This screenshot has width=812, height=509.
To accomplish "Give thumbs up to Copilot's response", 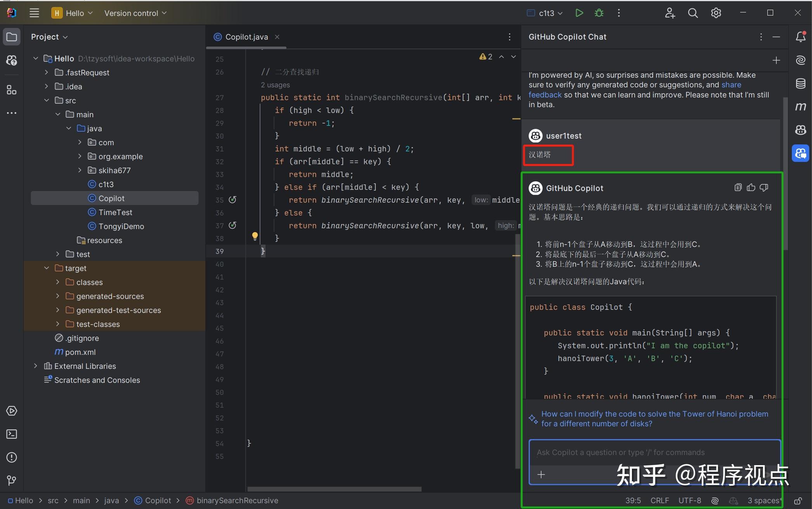I will pyautogui.click(x=751, y=187).
